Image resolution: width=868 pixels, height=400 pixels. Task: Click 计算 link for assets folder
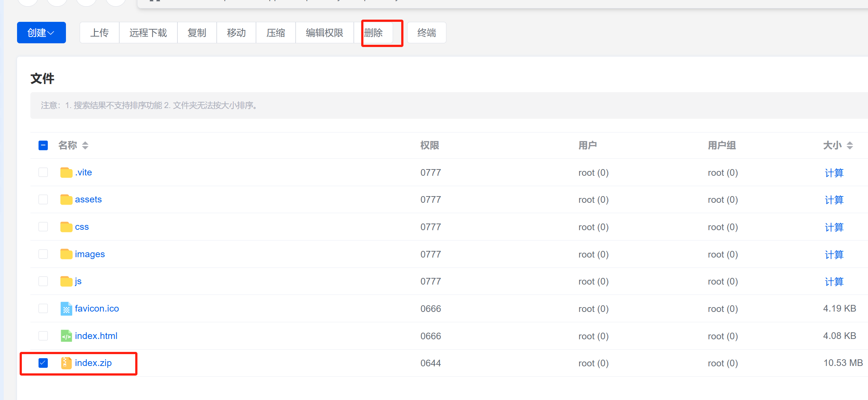point(834,200)
